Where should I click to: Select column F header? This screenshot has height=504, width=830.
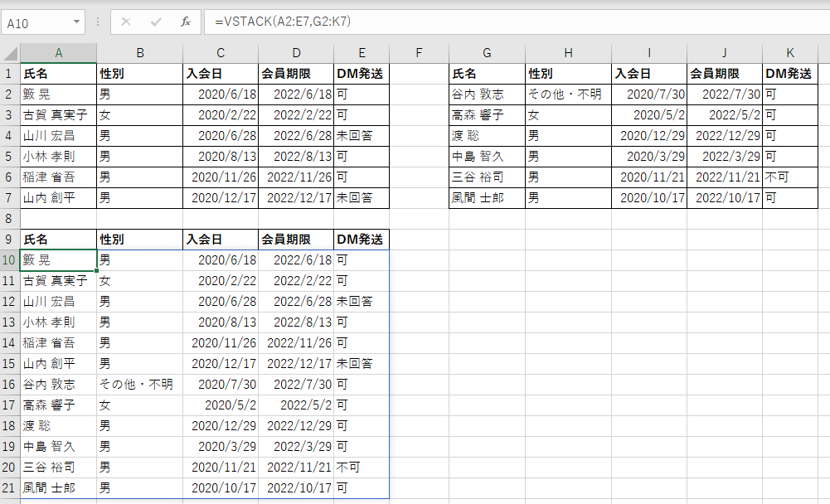[x=419, y=54]
